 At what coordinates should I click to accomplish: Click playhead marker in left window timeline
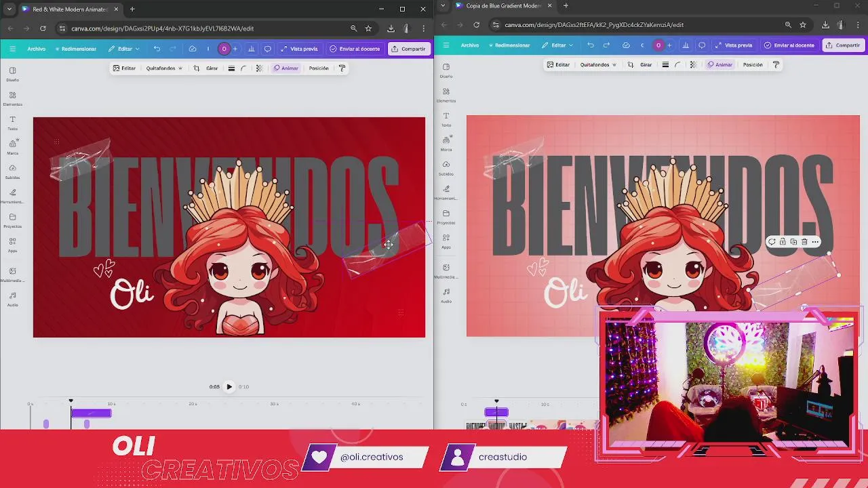[71, 401]
